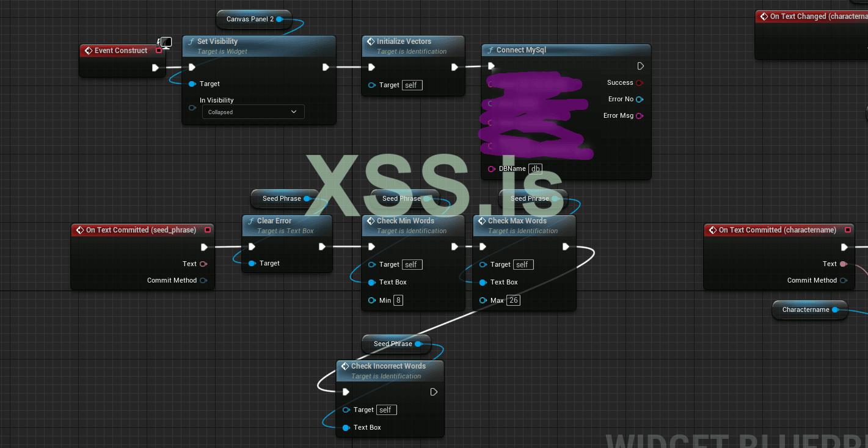Click the Initialize Vectors exec output pin
The image size is (868, 448).
click(x=454, y=67)
